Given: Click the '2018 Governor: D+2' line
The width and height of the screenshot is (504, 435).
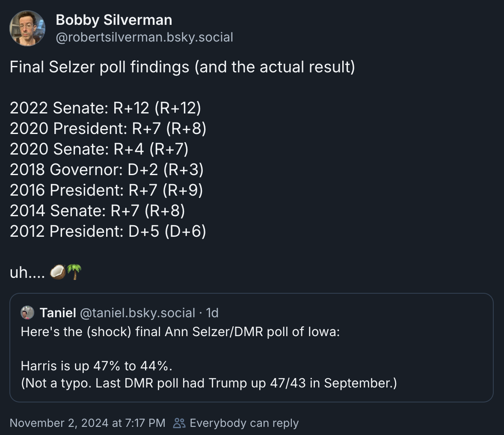Looking at the screenshot, I should tap(107, 170).
